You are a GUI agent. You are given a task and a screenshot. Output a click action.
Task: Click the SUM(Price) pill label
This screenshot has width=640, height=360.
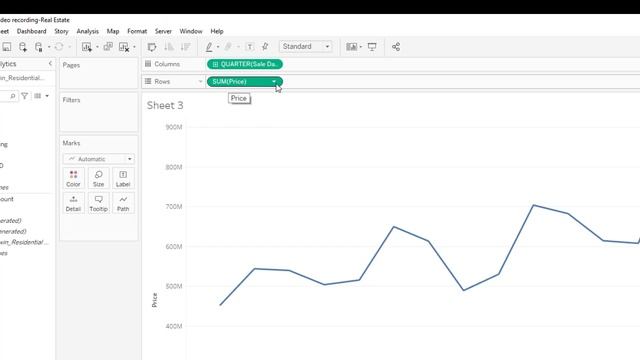229,82
